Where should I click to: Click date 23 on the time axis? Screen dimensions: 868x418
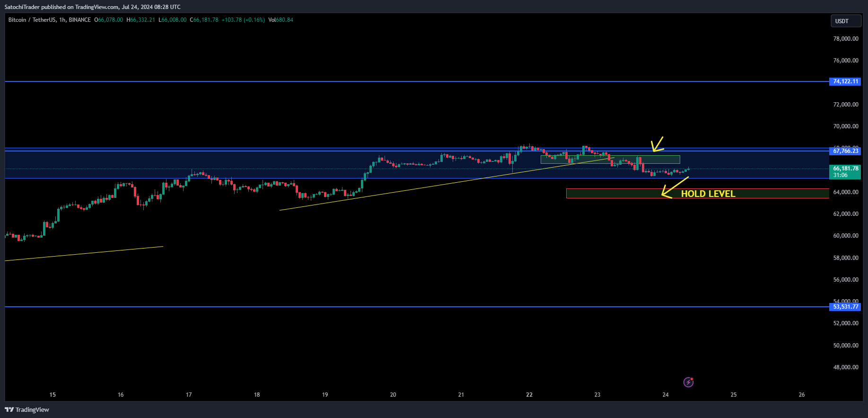597,395
